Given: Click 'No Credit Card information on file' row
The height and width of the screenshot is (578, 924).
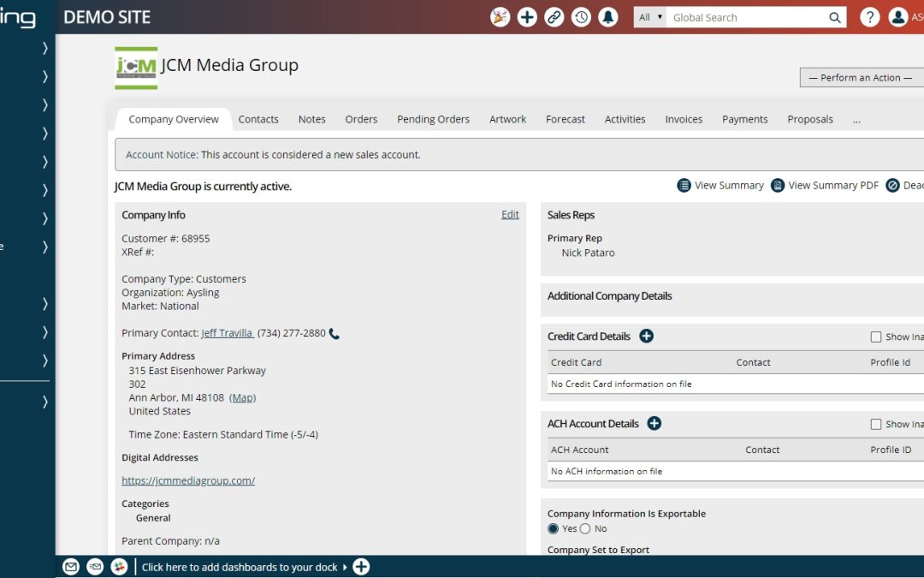Looking at the screenshot, I should [736, 384].
